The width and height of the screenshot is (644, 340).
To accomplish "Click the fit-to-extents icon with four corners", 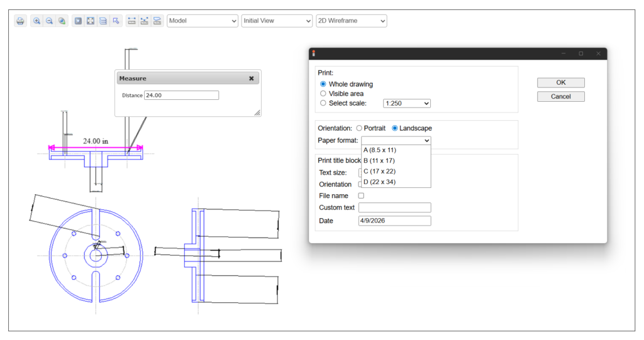I will [x=91, y=21].
